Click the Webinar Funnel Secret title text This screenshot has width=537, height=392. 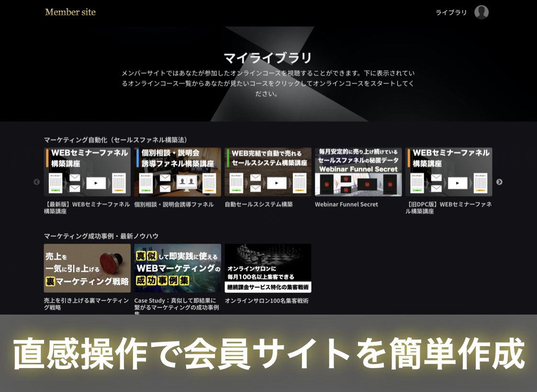pos(346,204)
